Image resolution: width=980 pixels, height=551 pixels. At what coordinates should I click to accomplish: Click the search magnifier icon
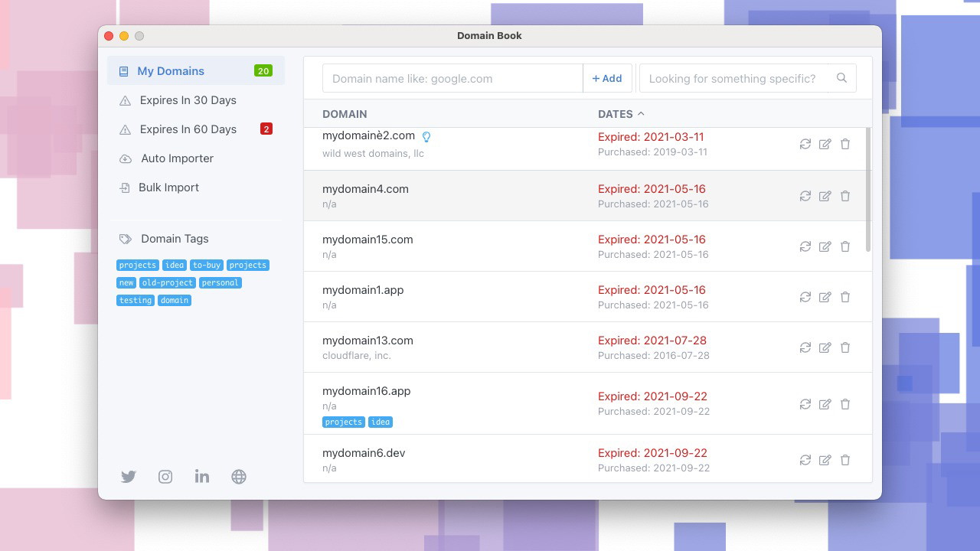[x=841, y=78]
